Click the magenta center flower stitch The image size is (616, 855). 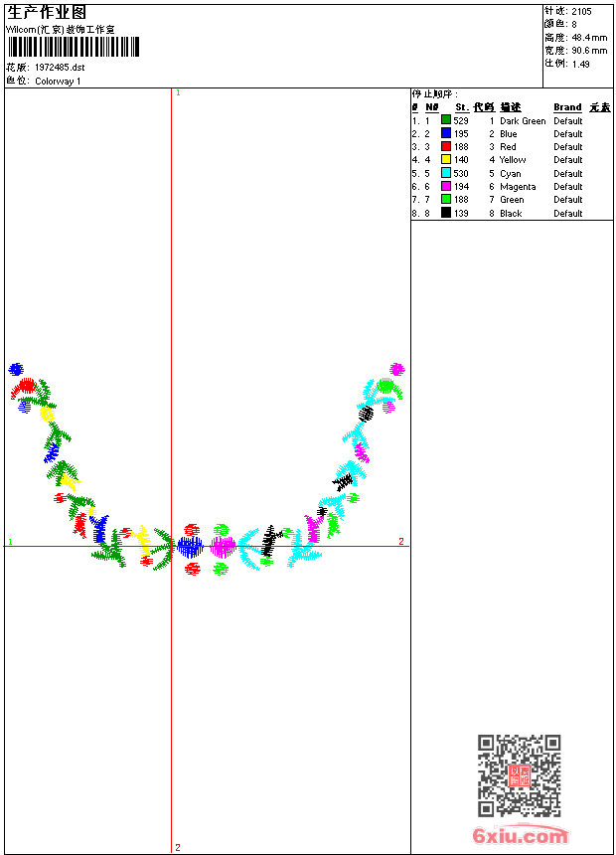(223, 546)
